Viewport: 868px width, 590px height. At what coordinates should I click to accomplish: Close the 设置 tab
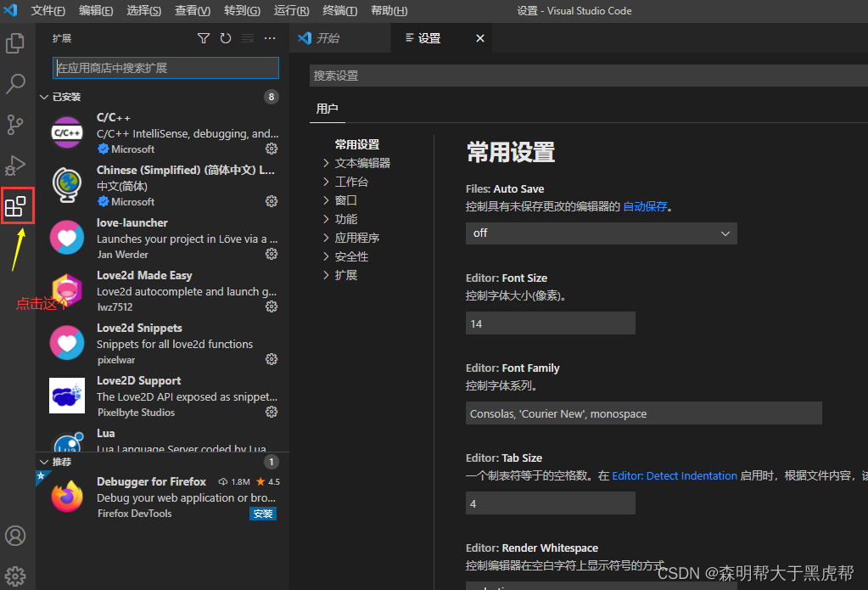click(x=479, y=38)
